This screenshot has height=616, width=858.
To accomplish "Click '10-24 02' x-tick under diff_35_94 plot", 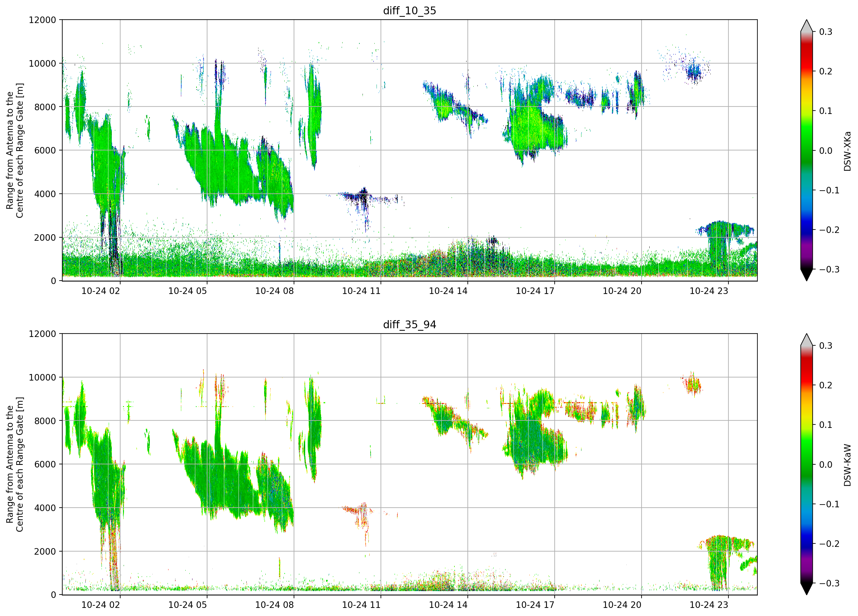I will (x=101, y=605).
